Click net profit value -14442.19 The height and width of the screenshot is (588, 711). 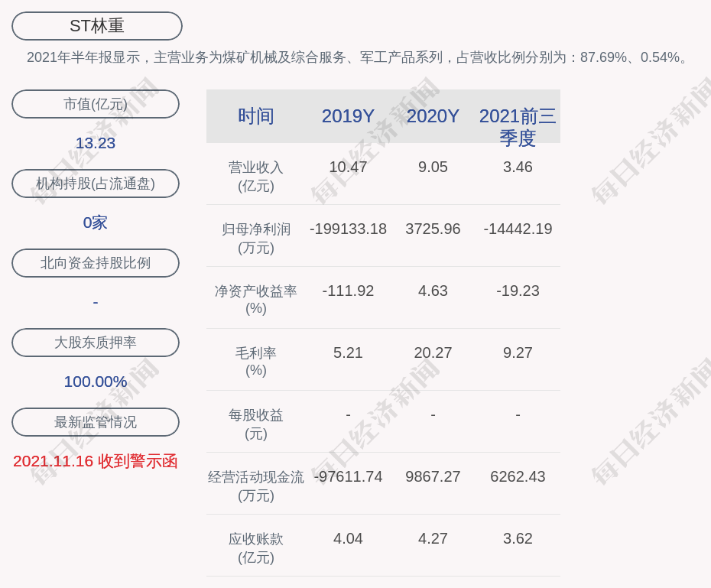[518, 229]
